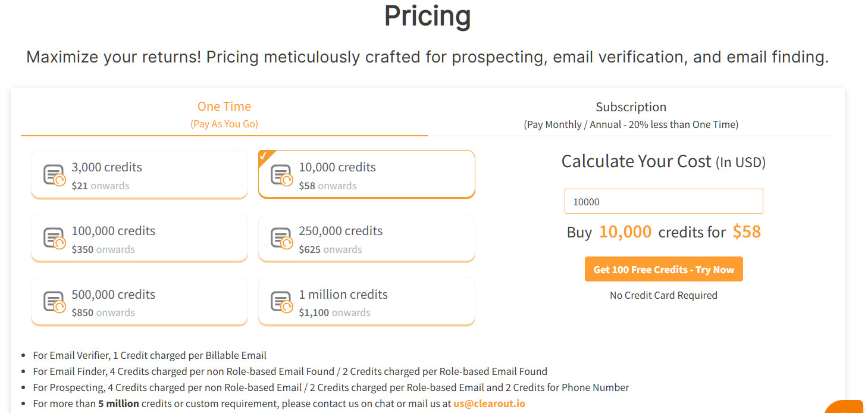Click the 250,000 credits plan icon
868x413 pixels.
point(281,239)
